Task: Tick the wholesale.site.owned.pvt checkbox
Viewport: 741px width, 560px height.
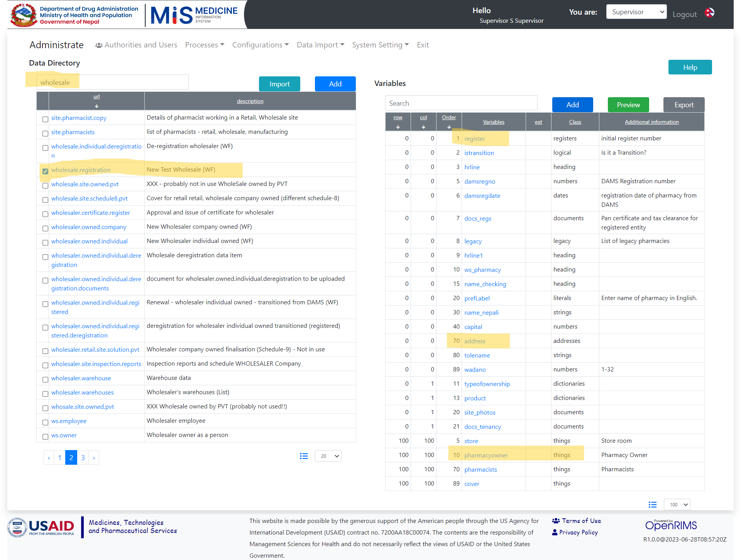Action: point(45,186)
